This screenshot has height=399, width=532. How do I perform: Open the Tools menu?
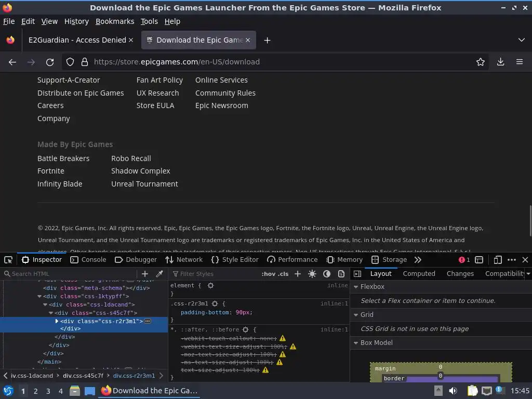tap(149, 21)
